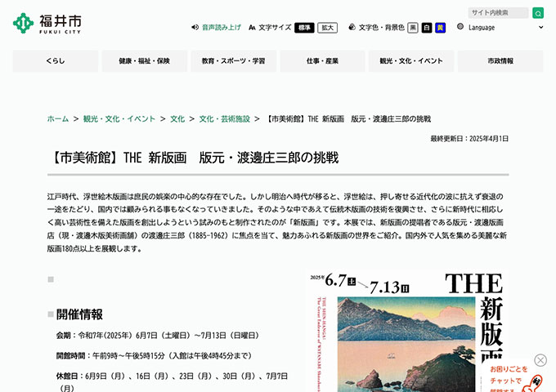Close the chat help popup
The image size is (556, 392).
coord(540,360)
